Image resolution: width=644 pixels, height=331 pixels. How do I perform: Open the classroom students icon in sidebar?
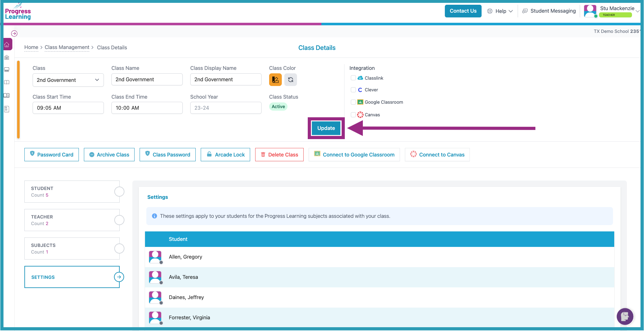(7, 70)
